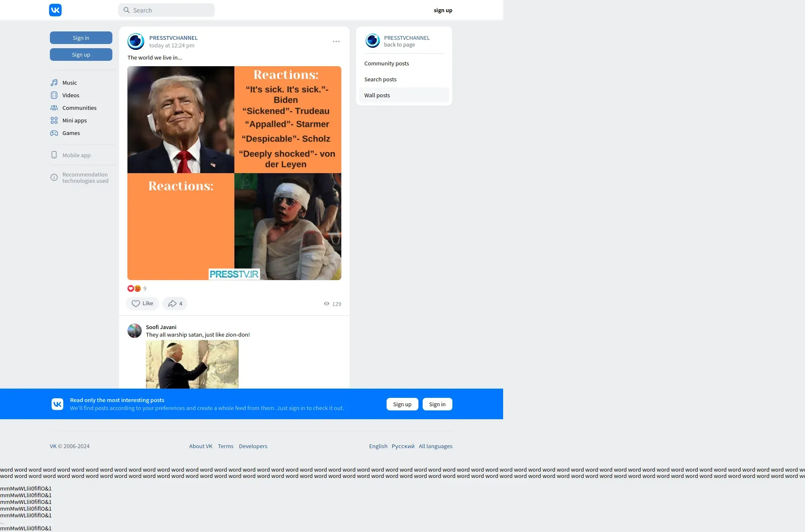Open the Communities sidebar icon

pyautogui.click(x=54, y=108)
